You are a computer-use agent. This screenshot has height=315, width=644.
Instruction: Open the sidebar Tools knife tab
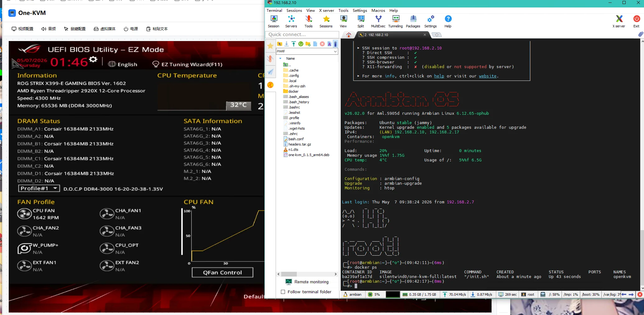(271, 59)
